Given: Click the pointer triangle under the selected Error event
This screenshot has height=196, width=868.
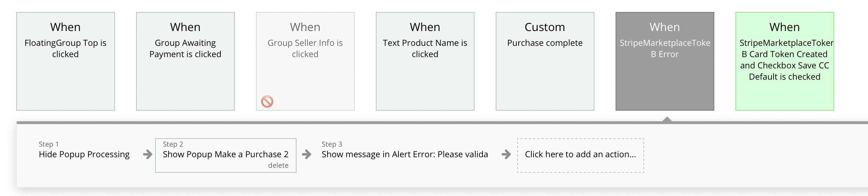Looking at the screenshot, I should coord(667,120).
